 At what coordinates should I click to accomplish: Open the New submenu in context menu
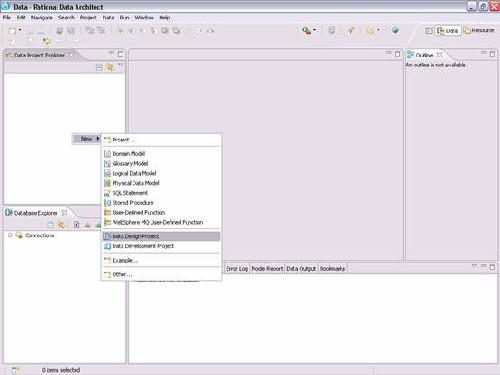(86, 139)
